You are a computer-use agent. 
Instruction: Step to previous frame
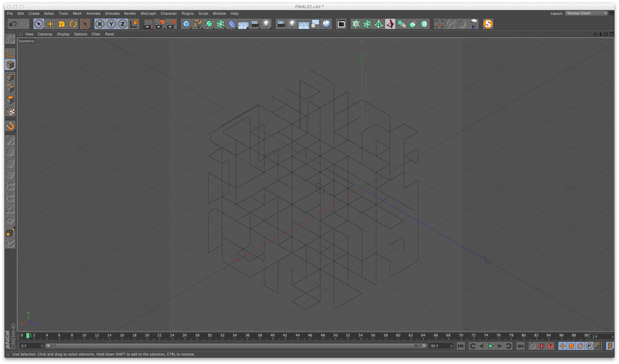482,346
